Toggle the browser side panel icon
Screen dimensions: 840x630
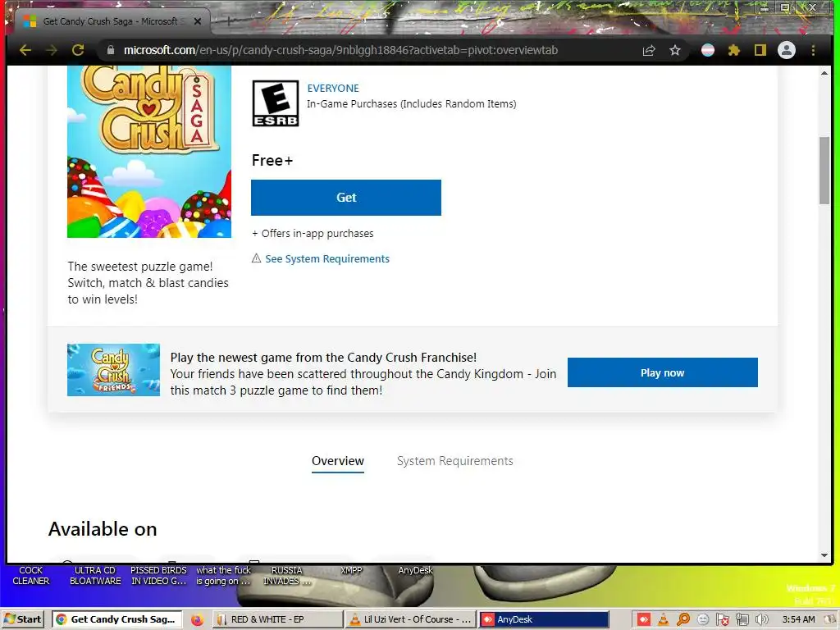pyautogui.click(x=760, y=50)
